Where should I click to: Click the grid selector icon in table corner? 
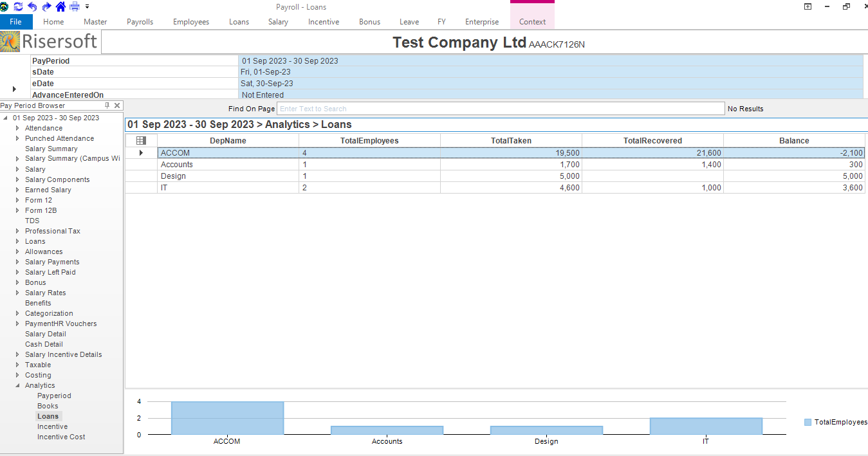coord(141,140)
